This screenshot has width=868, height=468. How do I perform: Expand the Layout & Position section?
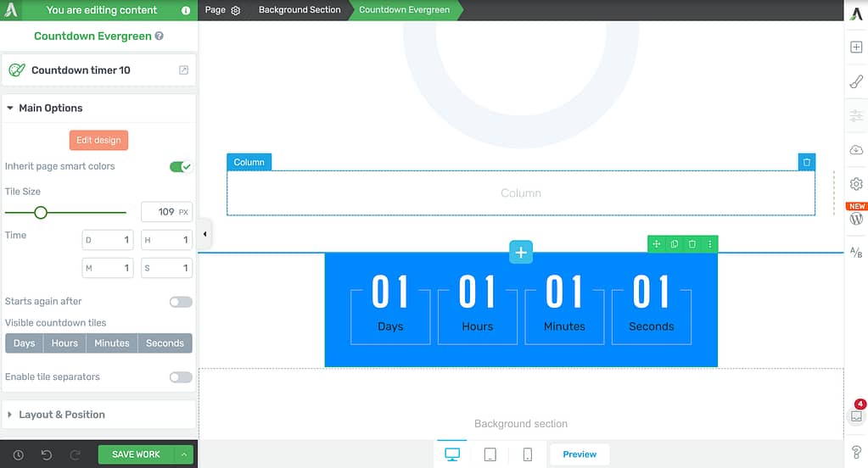pyautogui.click(x=62, y=415)
